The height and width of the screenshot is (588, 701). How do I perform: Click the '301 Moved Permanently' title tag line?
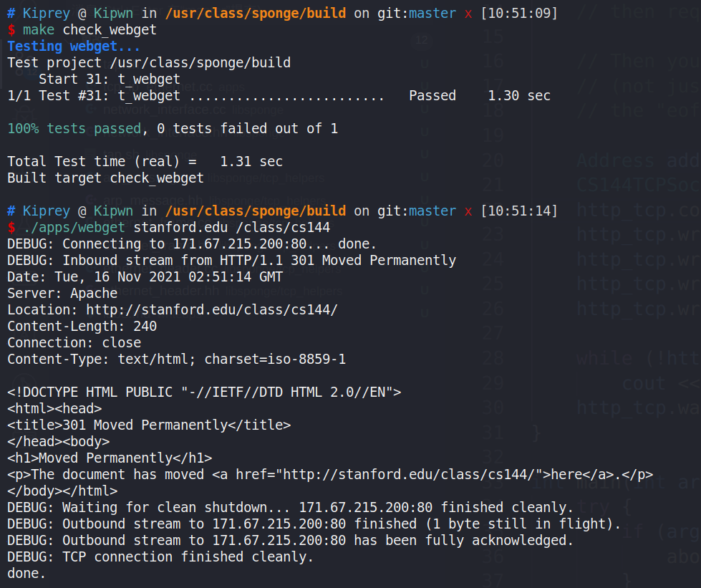[149, 425]
